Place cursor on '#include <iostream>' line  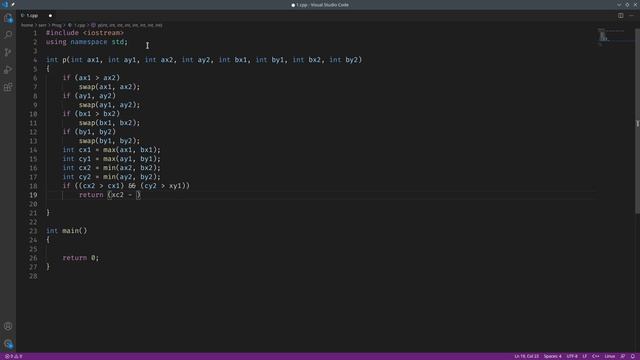(84, 33)
